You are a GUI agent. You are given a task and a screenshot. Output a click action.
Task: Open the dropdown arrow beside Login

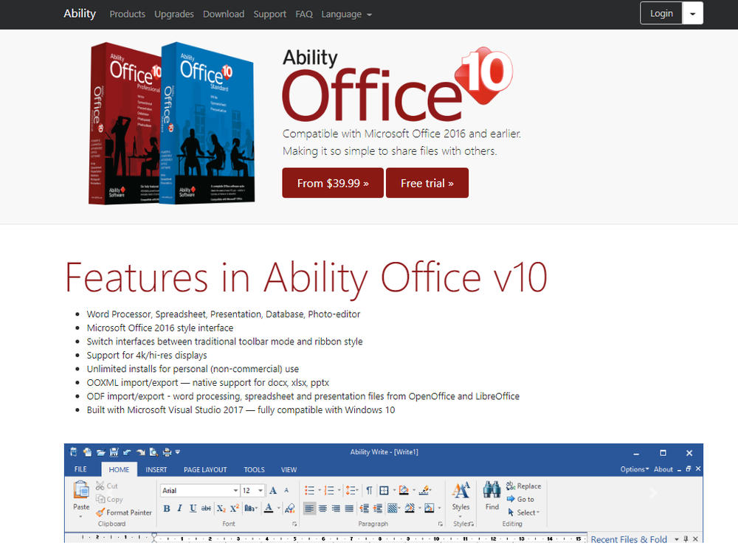click(693, 13)
